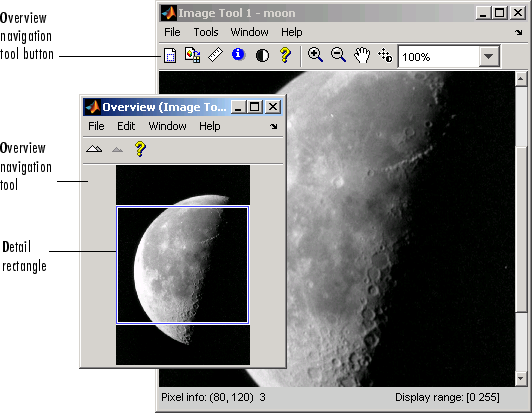
Task: Click the scroll down arrow of vertical scrollbar
Action: (521, 378)
